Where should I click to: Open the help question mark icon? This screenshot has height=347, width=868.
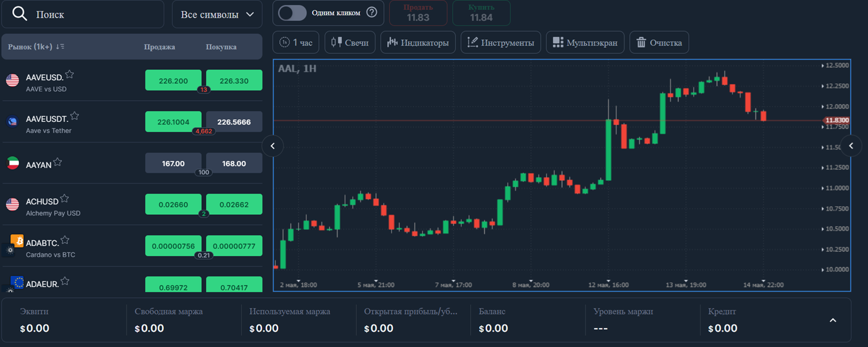pyautogui.click(x=372, y=12)
